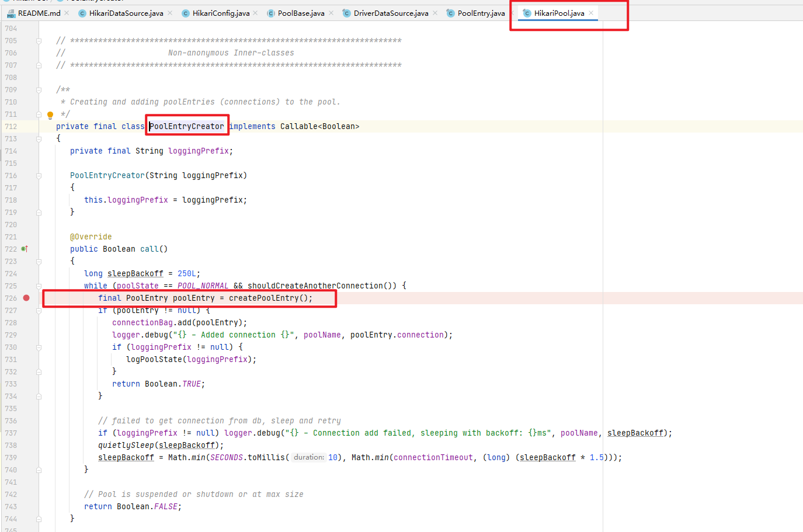
Task: Open the yellow intention bulb on line 711
Action: pos(50,115)
